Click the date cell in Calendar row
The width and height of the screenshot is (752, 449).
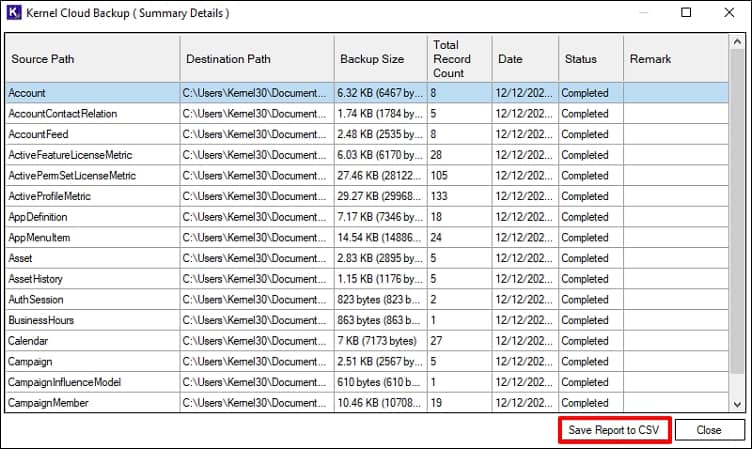tap(525, 341)
